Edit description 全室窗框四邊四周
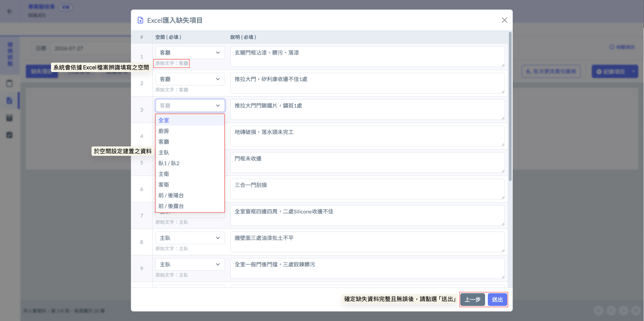Image resolution: width=644 pixels, height=321 pixels. 367,215
